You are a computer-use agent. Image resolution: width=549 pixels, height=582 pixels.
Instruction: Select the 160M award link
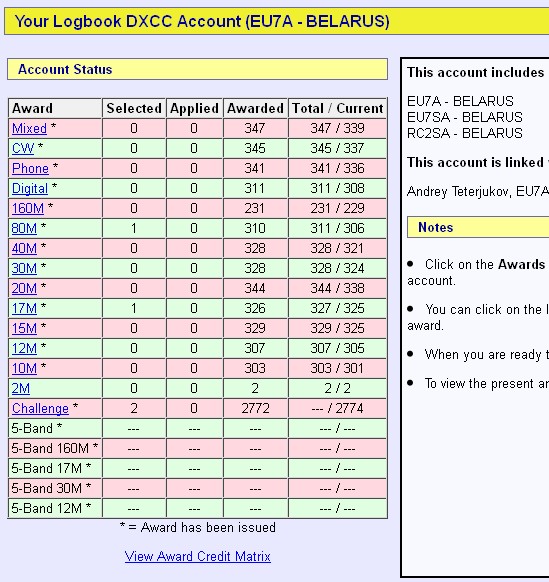28,209
